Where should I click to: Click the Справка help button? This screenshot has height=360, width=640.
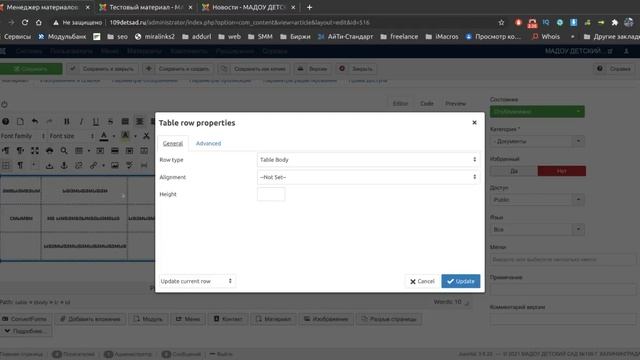tap(614, 69)
